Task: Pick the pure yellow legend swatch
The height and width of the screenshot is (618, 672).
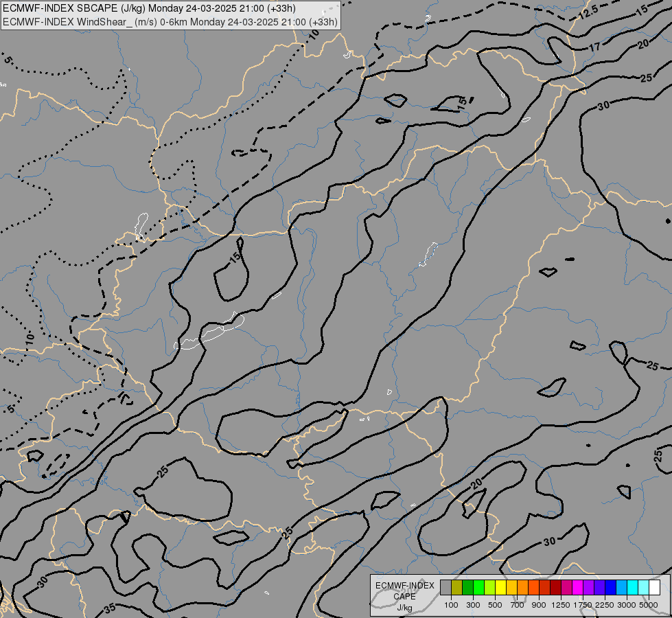Action: tap(500, 588)
